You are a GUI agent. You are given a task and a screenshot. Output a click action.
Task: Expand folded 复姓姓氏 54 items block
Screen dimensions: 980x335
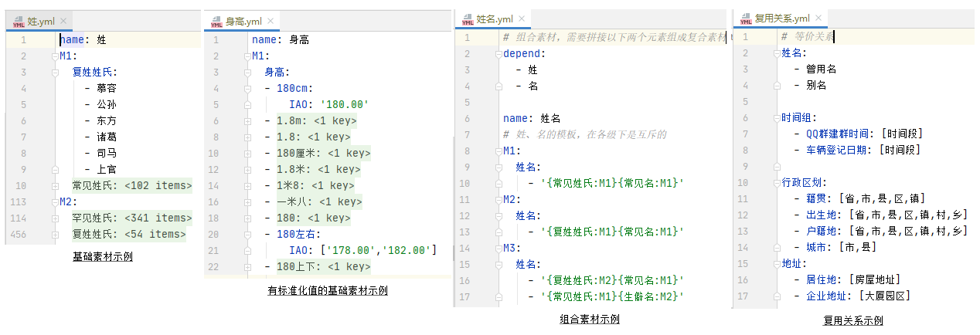(55, 234)
